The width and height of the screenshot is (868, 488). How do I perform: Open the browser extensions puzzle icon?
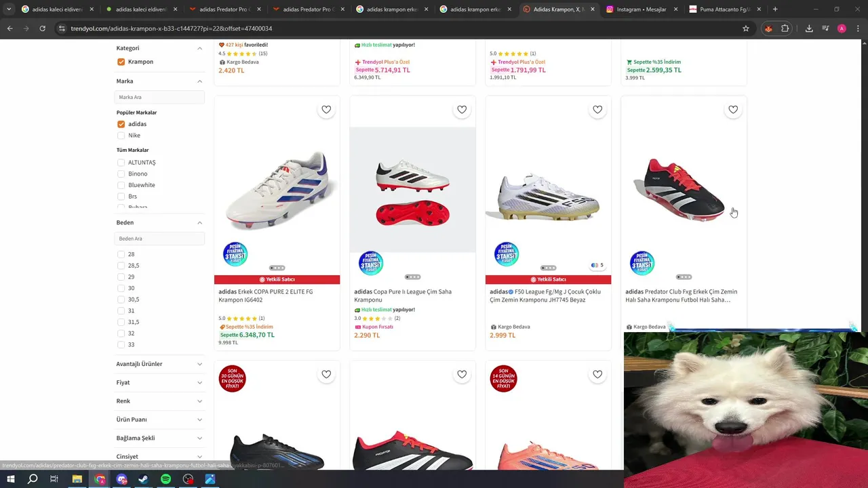(785, 28)
